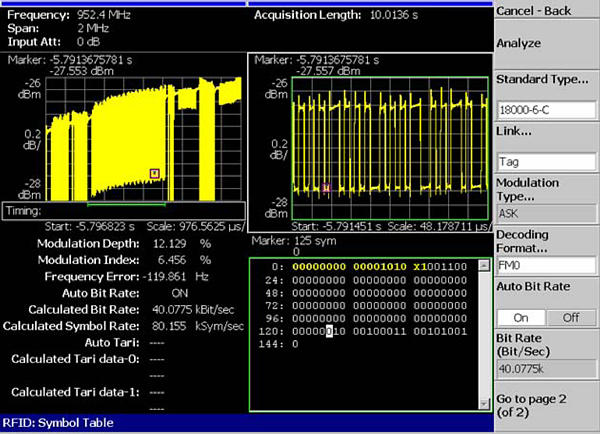Turn Auto Bit Rate Off
Image resolution: width=600 pixels, height=434 pixels.
point(570,316)
